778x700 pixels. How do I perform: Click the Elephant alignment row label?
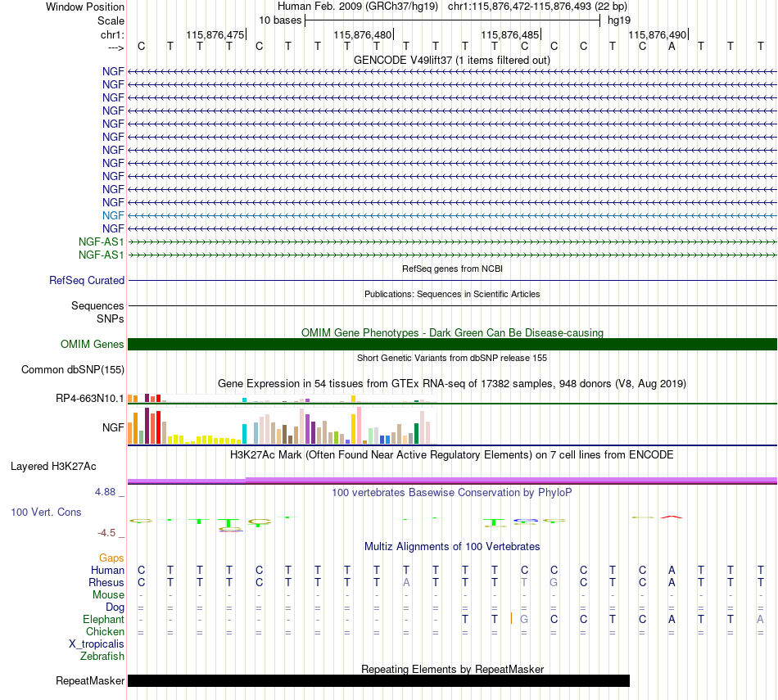pos(104,619)
